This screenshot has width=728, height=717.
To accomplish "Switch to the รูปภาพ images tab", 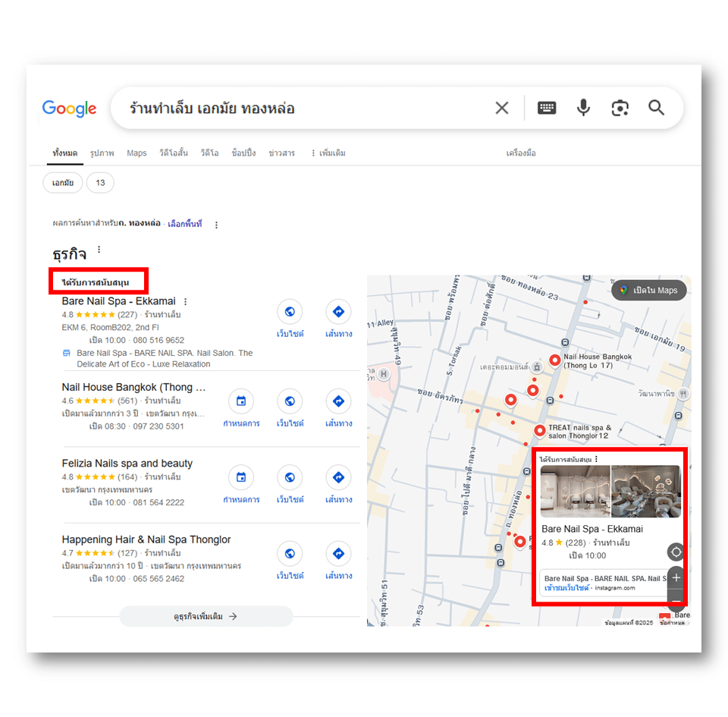I will tap(102, 153).
